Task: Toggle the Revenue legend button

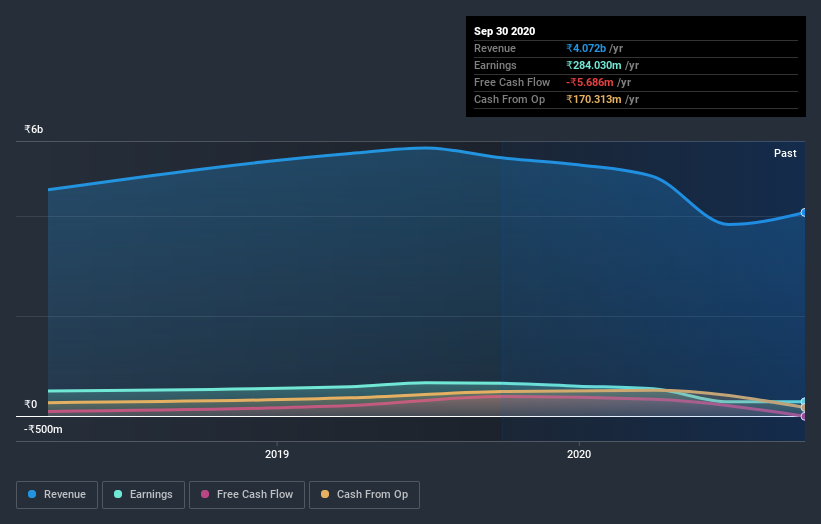Action: point(57,495)
